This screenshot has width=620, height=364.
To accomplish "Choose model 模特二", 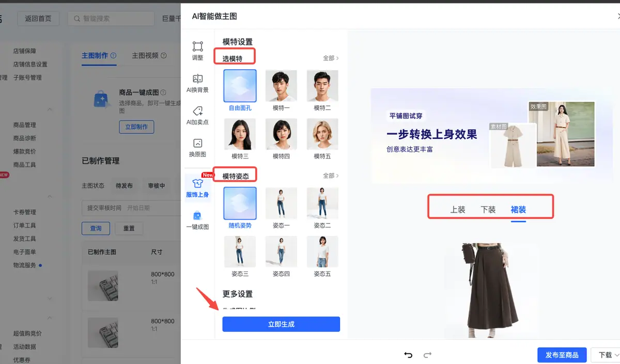I will (x=322, y=86).
